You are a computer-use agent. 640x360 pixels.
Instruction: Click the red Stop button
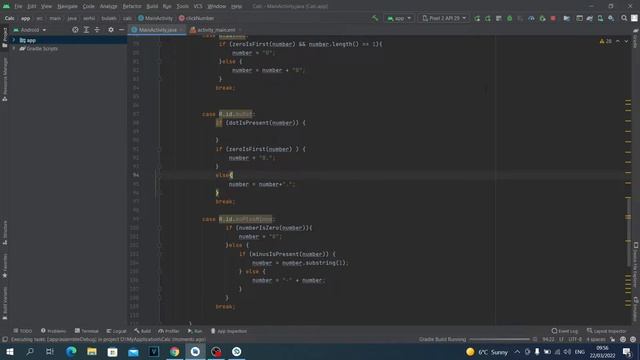553,18
